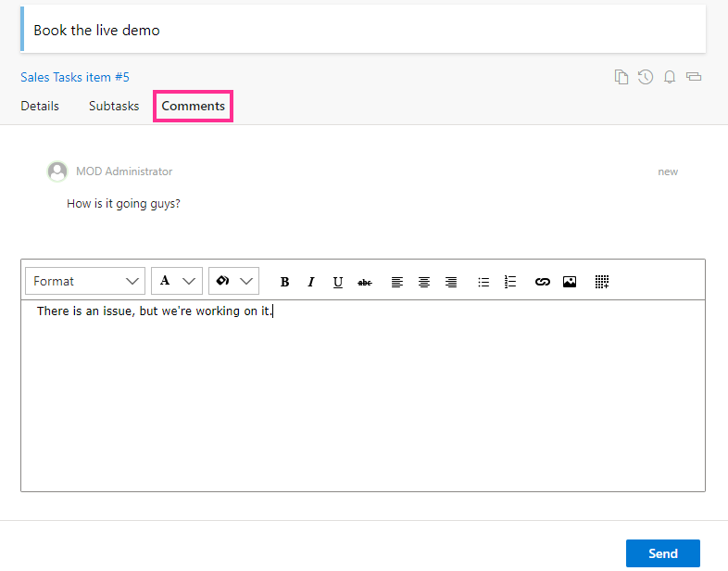Image resolution: width=728 pixels, height=571 pixels.
Task: Open the font color dropdown
Action: pyautogui.click(x=177, y=281)
